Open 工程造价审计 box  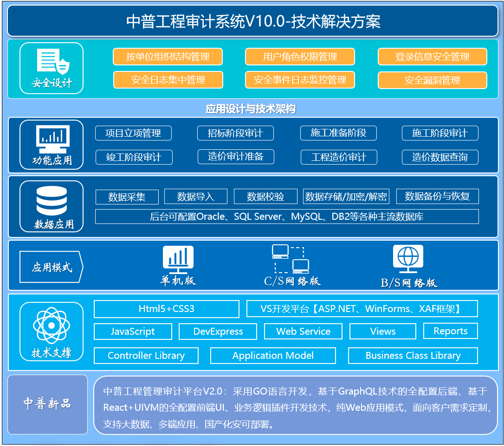(339, 157)
